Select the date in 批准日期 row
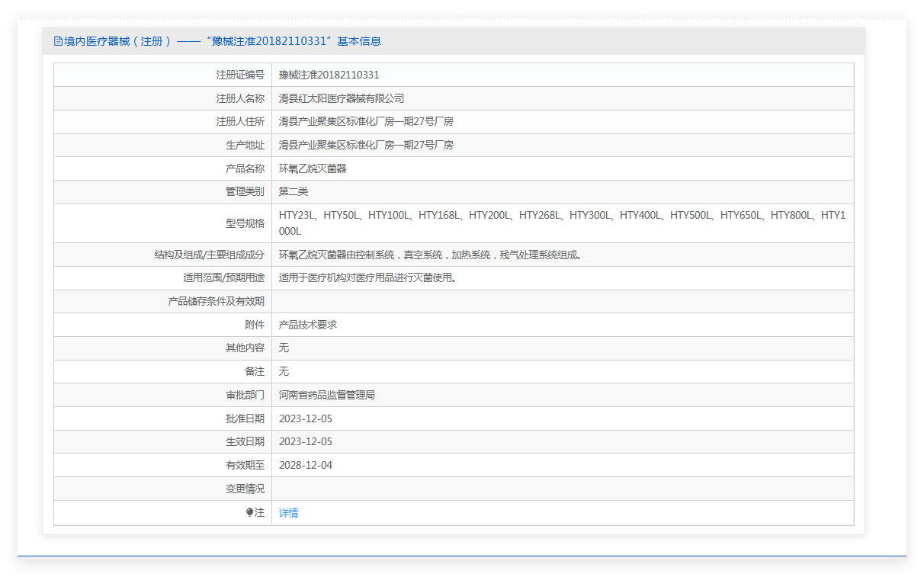Screen dimensions: 924x577 (306, 418)
